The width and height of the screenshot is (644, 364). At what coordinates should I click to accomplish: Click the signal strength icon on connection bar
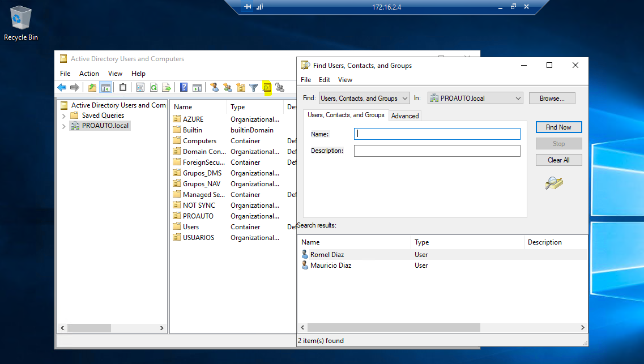coord(259,7)
